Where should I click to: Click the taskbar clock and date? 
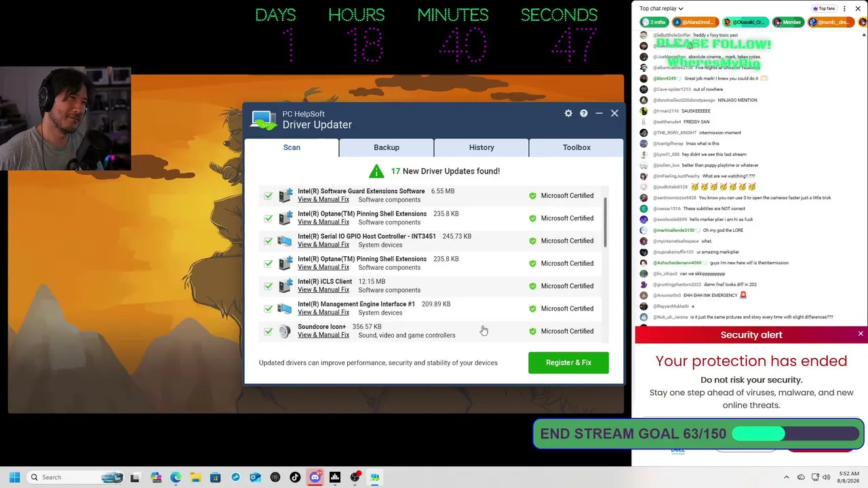[x=848, y=477]
